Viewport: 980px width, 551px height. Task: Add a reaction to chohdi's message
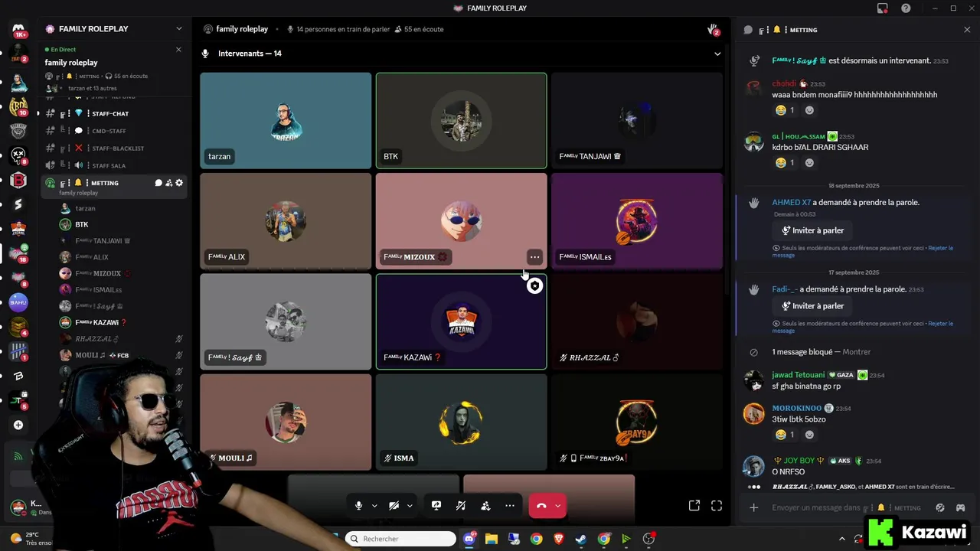coord(809,110)
